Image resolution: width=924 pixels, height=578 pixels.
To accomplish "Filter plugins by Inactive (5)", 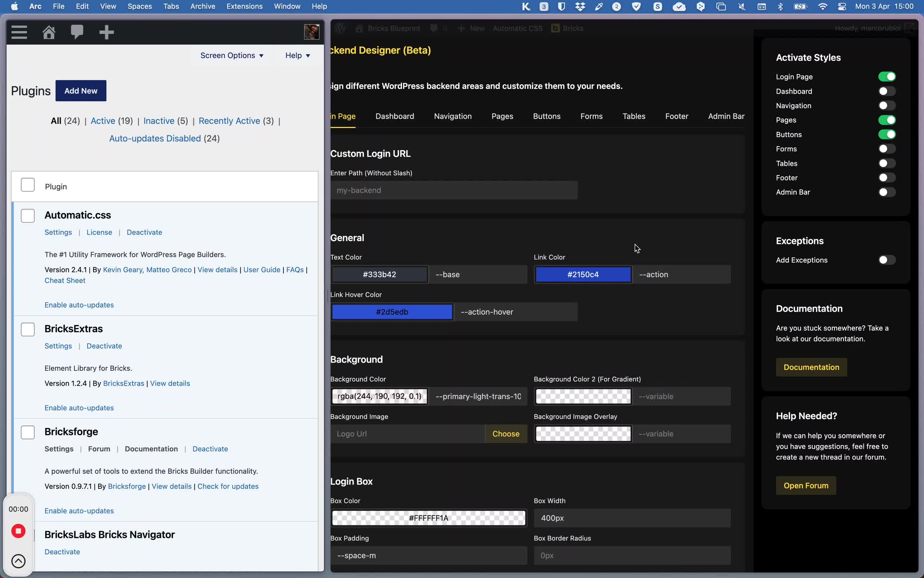I will coord(166,121).
